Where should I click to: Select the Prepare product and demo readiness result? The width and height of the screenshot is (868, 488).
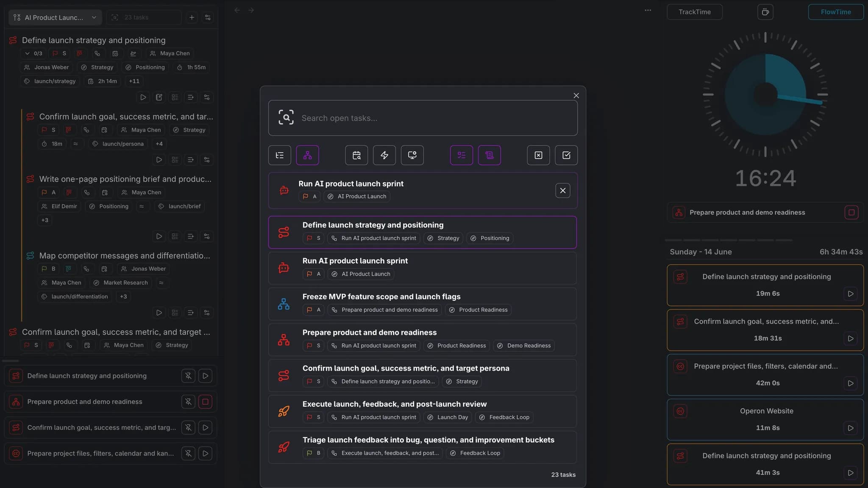point(423,340)
